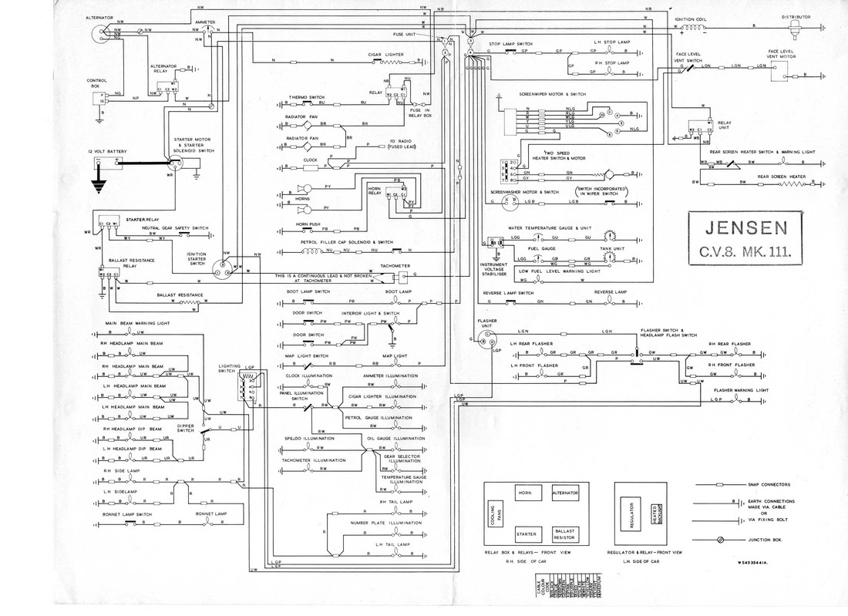Click the BALLAST RESISTOR relay box
This screenshot has height=616, width=848.
[564, 534]
